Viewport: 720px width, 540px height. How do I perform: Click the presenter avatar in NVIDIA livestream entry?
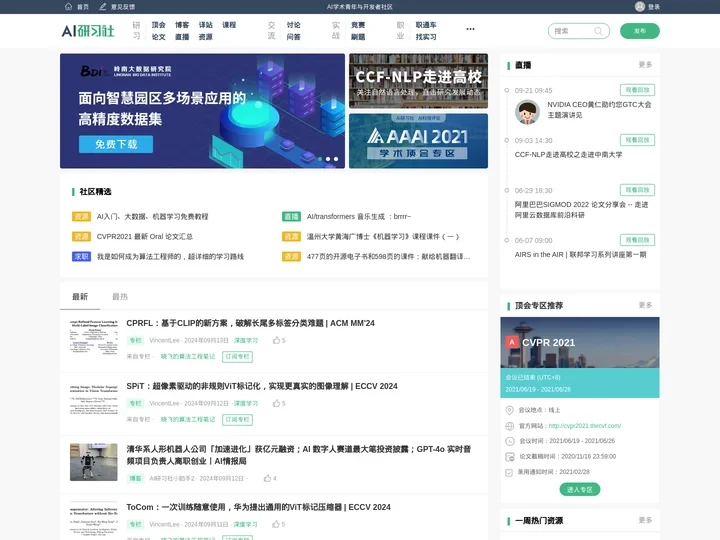click(x=527, y=112)
